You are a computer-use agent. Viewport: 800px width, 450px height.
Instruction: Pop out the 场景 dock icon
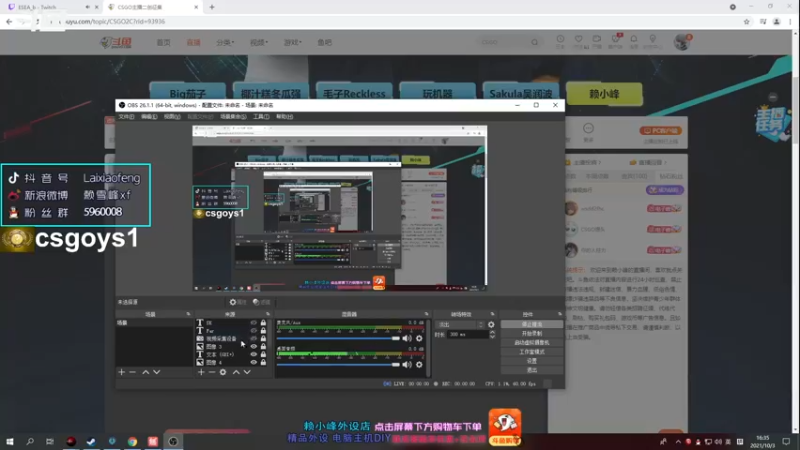188,314
